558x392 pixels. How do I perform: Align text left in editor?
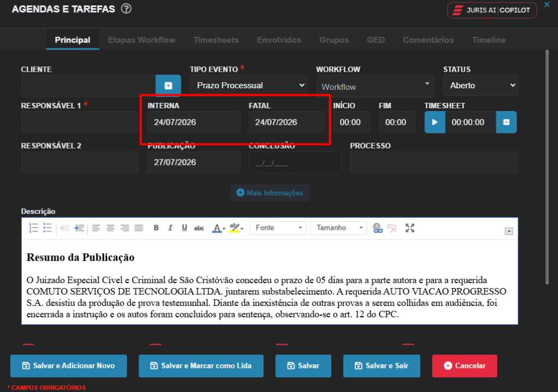pyautogui.click(x=96, y=228)
